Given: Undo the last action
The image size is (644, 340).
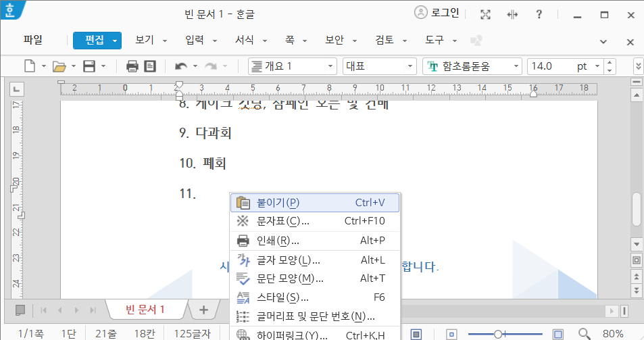Looking at the screenshot, I should [180, 66].
